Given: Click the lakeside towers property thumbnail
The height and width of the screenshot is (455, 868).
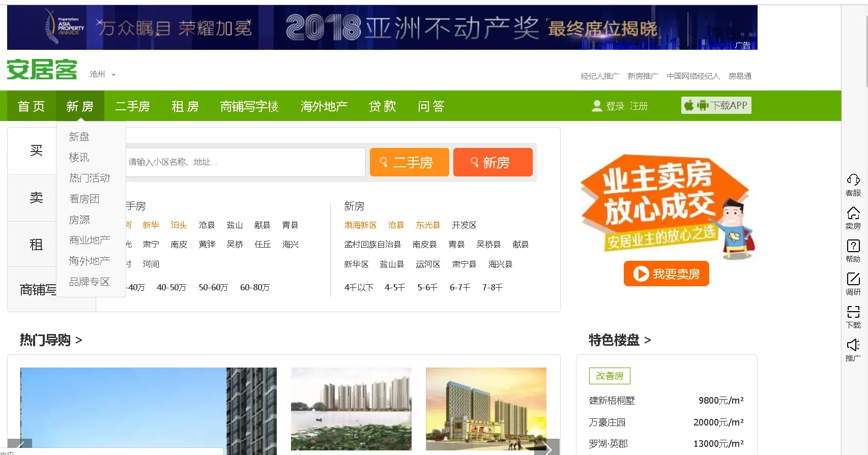Looking at the screenshot, I should point(351,409).
